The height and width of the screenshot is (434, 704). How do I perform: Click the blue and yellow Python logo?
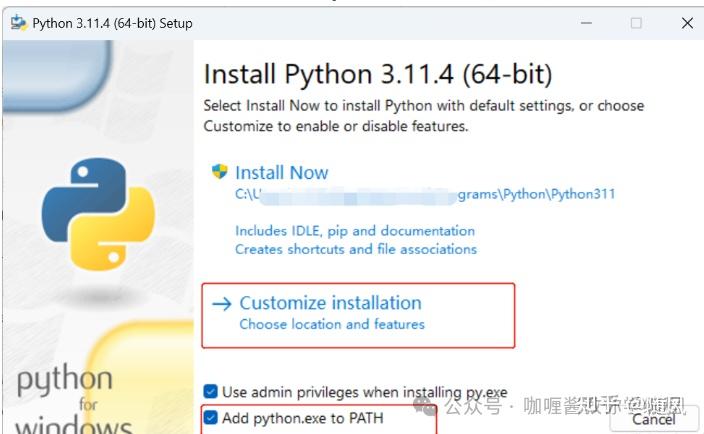tap(98, 214)
